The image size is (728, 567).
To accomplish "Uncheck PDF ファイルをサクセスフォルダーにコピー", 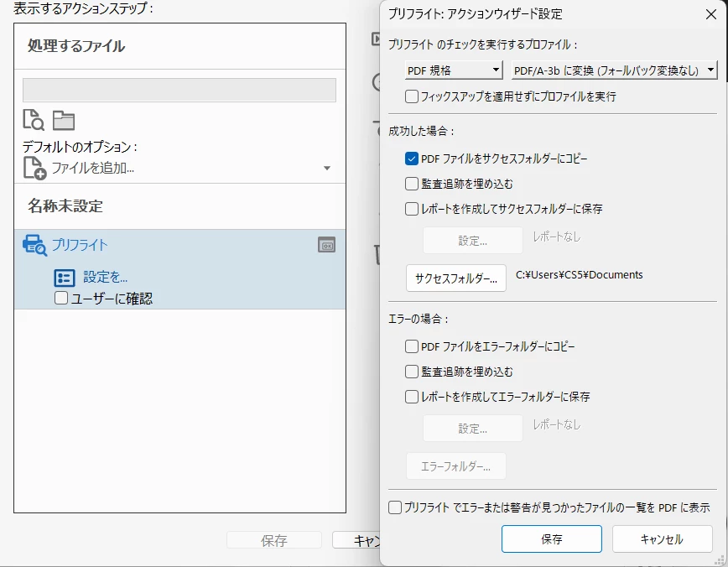I will click(x=411, y=159).
